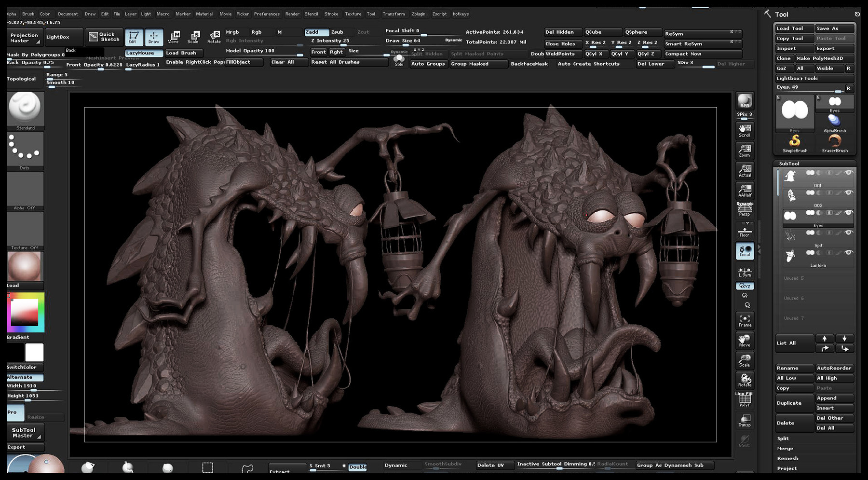Toggle the Floor grid icon
The height and width of the screenshot is (480, 868).
(745, 231)
